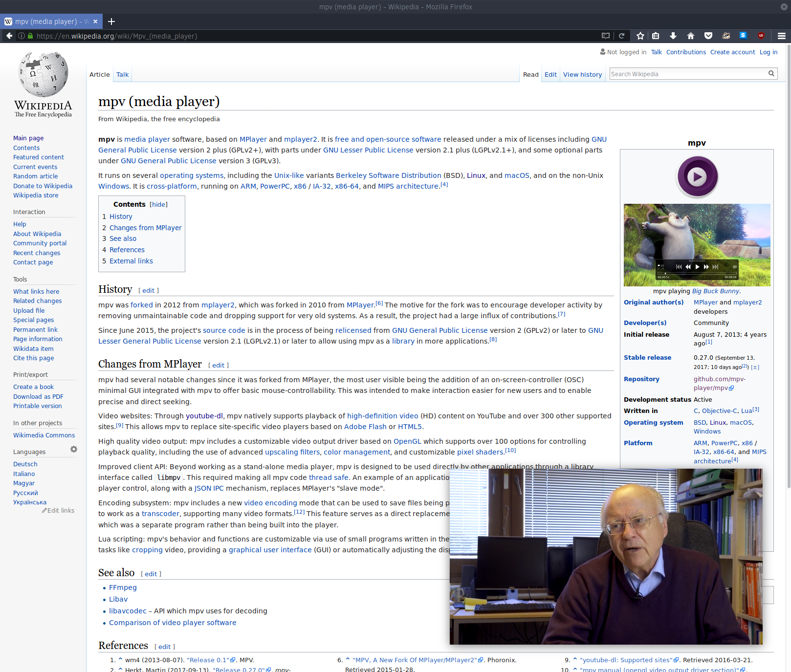Open language settings gear icon
Viewport: 791px width, 672px height.
click(x=74, y=449)
